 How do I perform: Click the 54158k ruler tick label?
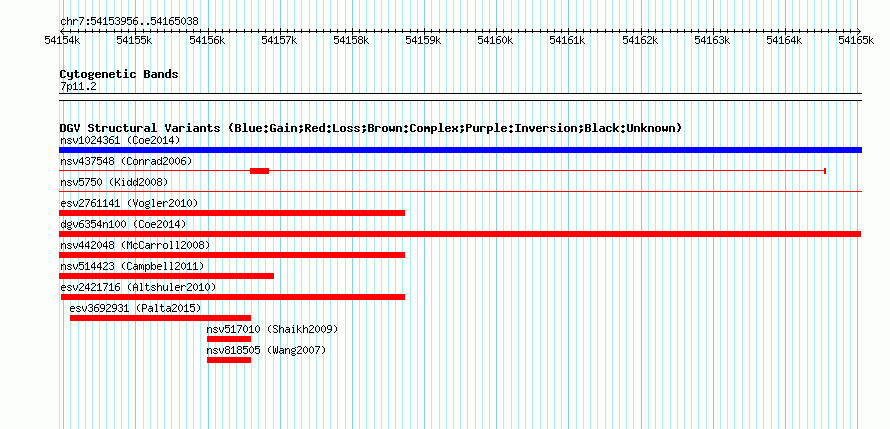[x=351, y=40]
